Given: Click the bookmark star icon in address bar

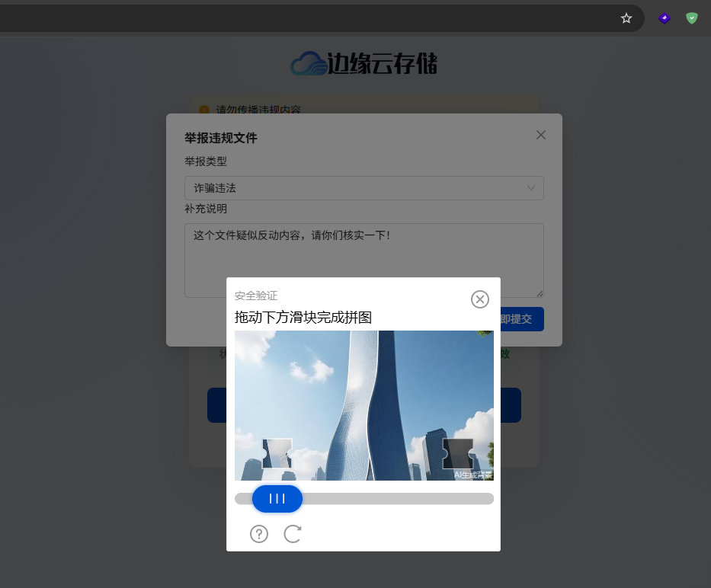Looking at the screenshot, I should [626, 18].
